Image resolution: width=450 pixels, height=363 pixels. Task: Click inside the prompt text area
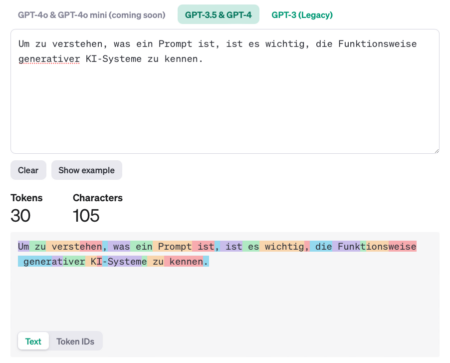[x=225, y=92]
